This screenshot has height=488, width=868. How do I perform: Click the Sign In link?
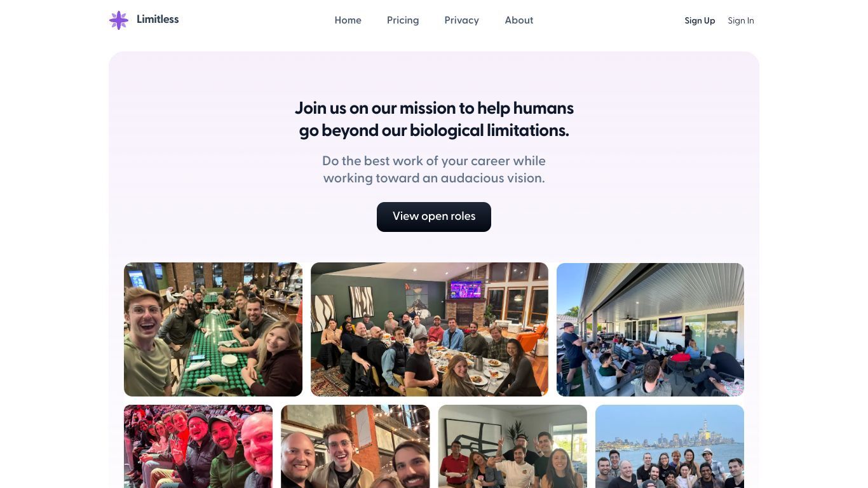(x=741, y=21)
